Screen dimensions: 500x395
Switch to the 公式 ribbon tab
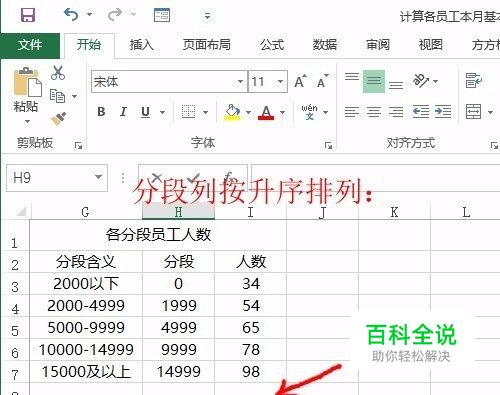point(272,45)
